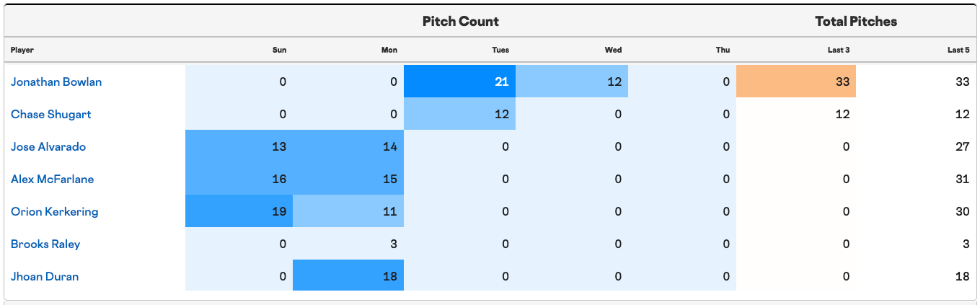Open Jhoan Duran player link

click(x=45, y=276)
